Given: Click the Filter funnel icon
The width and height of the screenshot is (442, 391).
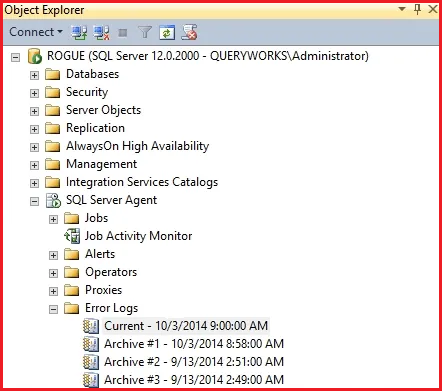Looking at the screenshot, I should tap(145, 32).
